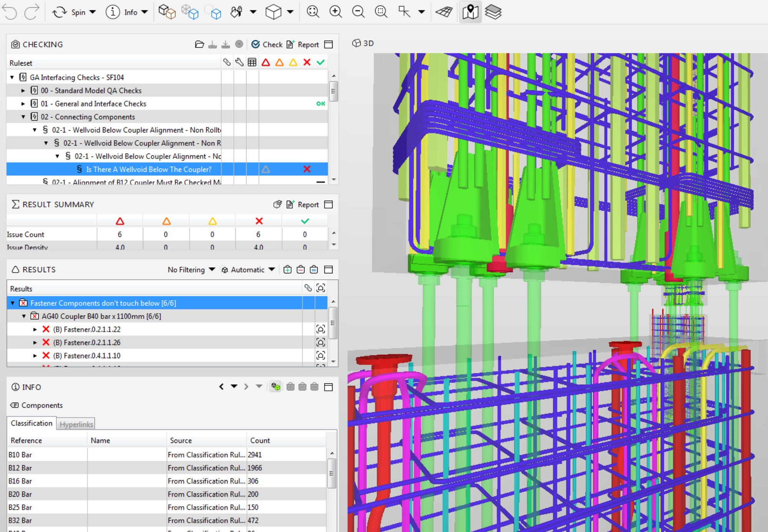Click the Results list scrollbar down arrow

333,362
